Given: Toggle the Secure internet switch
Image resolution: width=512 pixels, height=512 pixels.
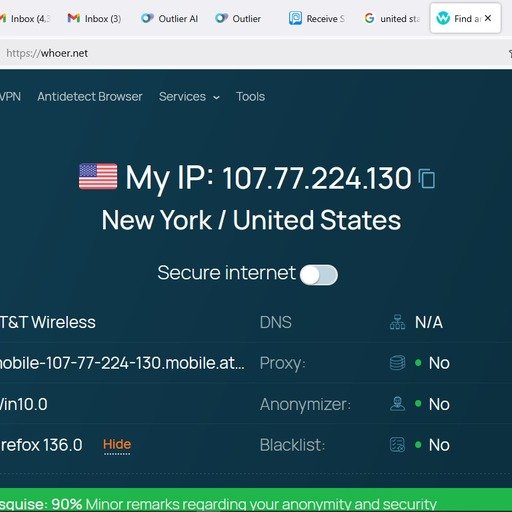Looking at the screenshot, I should tap(319, 275).
